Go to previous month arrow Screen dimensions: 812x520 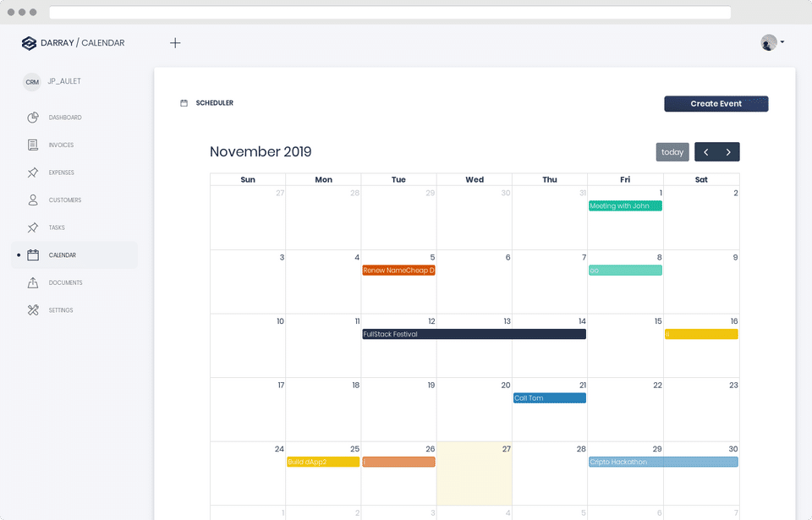705,151
